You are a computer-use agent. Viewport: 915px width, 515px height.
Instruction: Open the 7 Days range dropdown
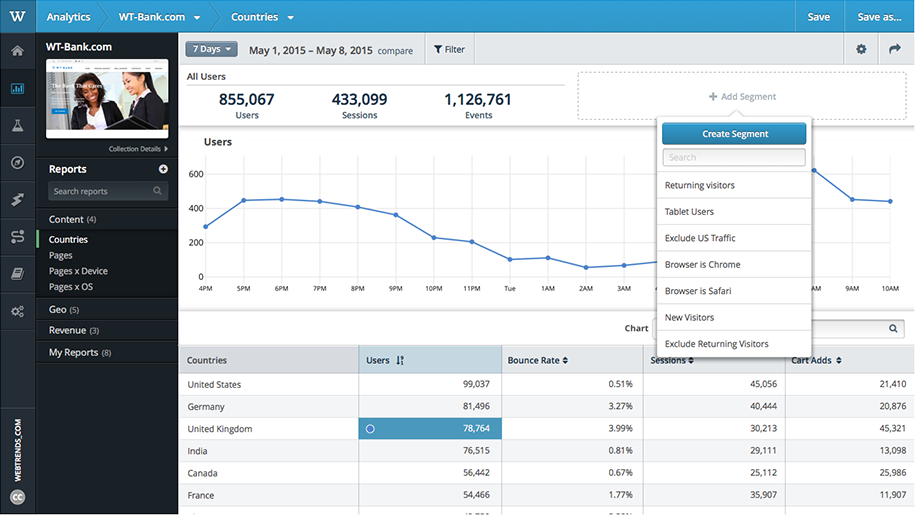[211, 49]
